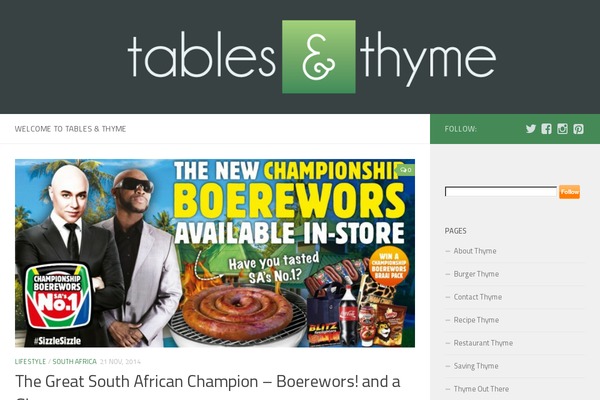Viewport: 600px width, 400px height.
Task: Go to Contact Thyme page
Action: click(x=478, y=297)
